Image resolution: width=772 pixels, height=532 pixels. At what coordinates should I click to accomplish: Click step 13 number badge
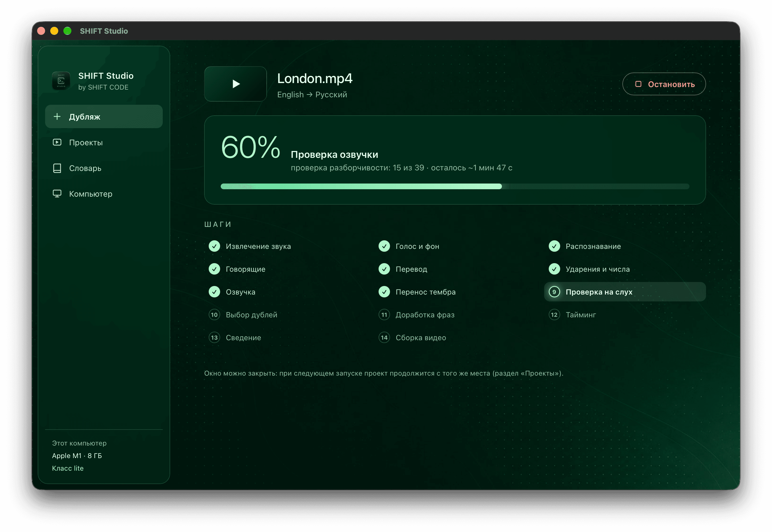point(214,338)
